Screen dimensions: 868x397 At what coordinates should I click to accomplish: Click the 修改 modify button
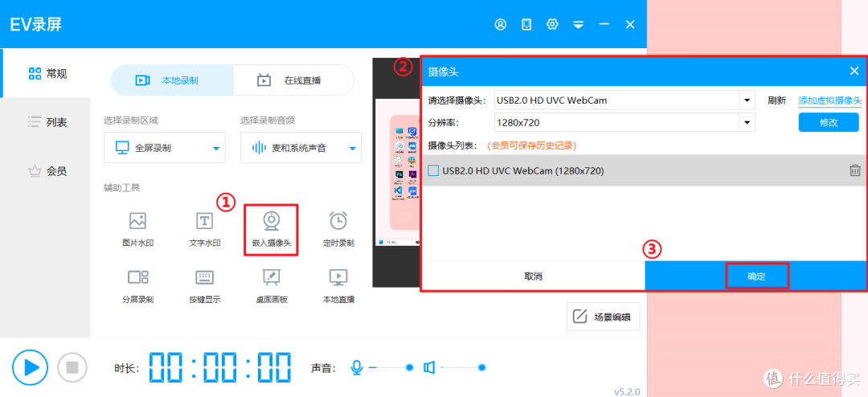point(829,122)
